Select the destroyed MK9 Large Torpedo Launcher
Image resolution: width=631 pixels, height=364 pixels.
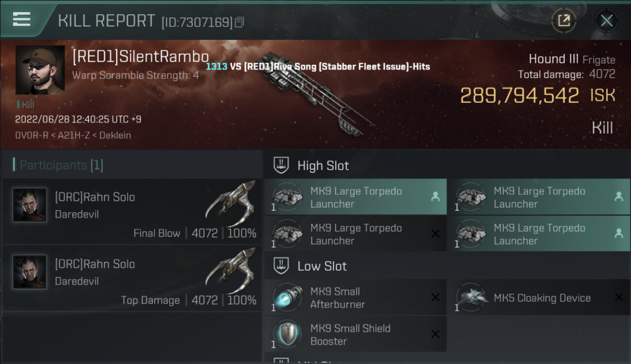pos(355,234)
